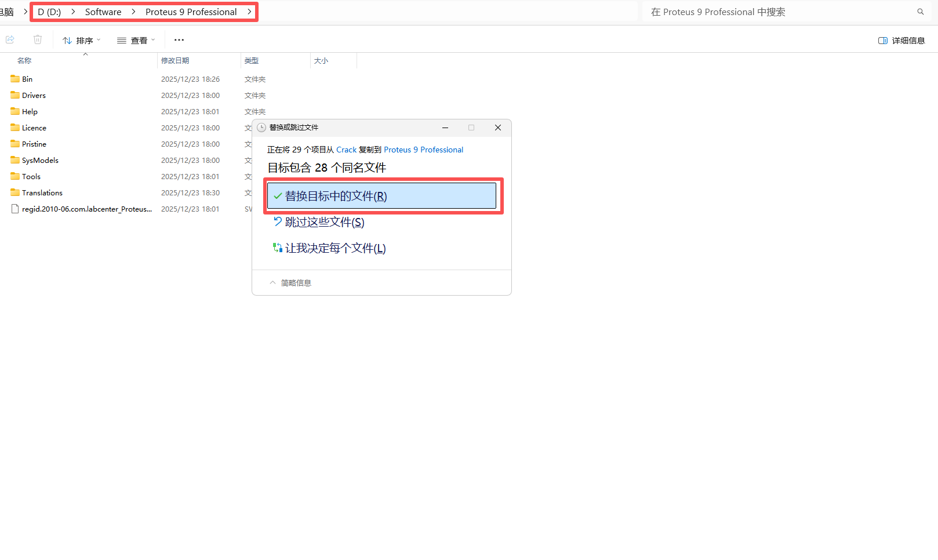The height and width of the screenshot is (560, 938).
Task: Click date 2025/12/23 18:26 for Bin
Action: click(x=191, y=79)
